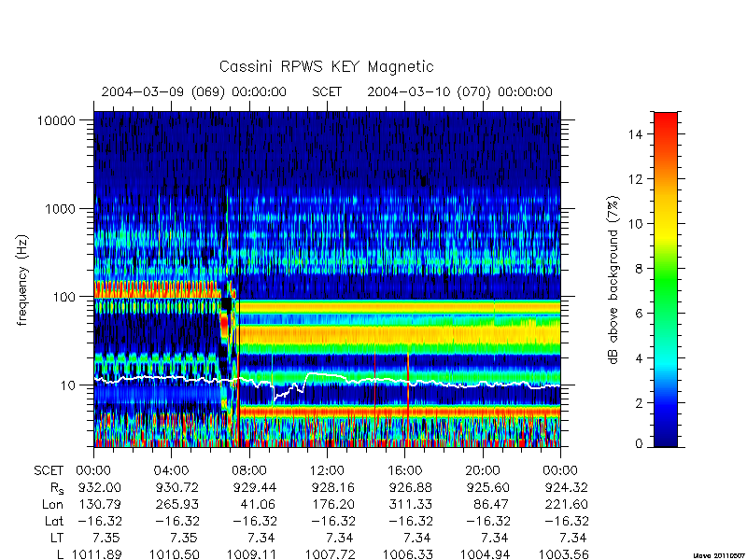Select the Rs value 926.88

[x=411, y=487]
